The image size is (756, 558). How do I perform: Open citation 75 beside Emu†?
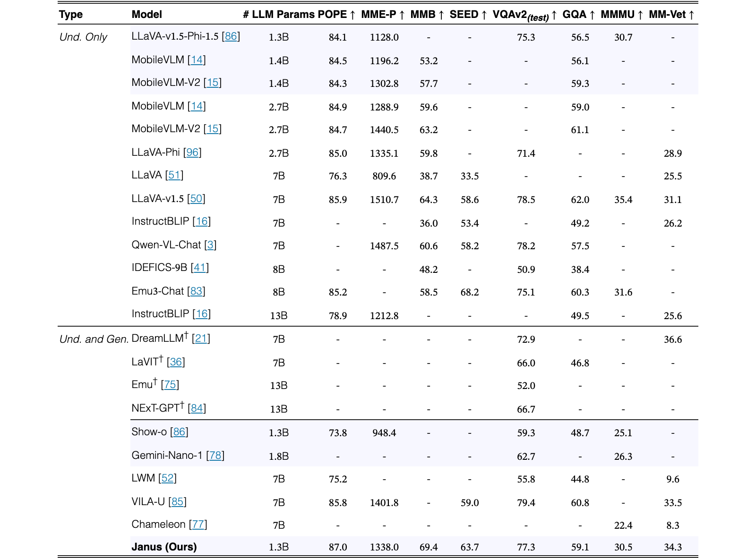click(170, 384)
